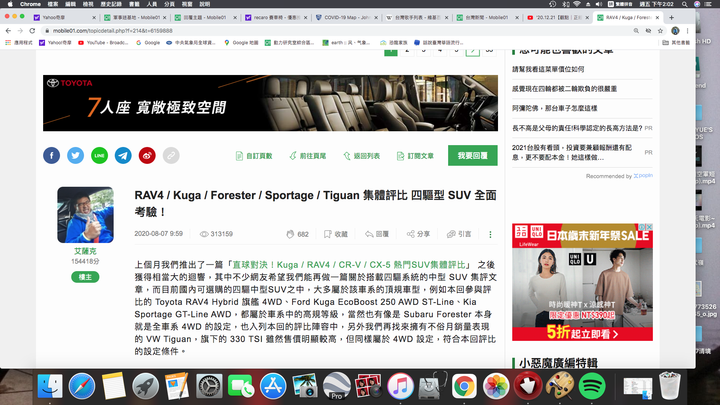The image size is (720, 405).
Task: Open Launchpad rocket icon in Dock
Action: click(146, 386)
